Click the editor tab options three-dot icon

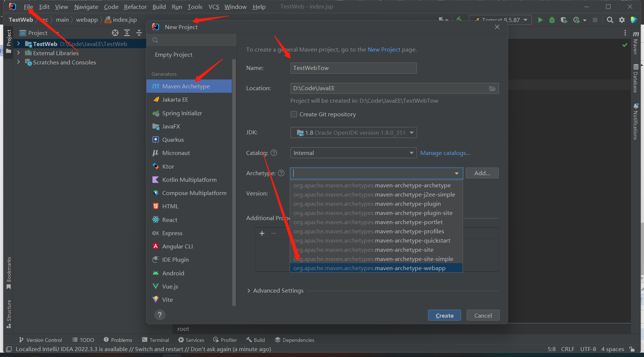(625, 33)
